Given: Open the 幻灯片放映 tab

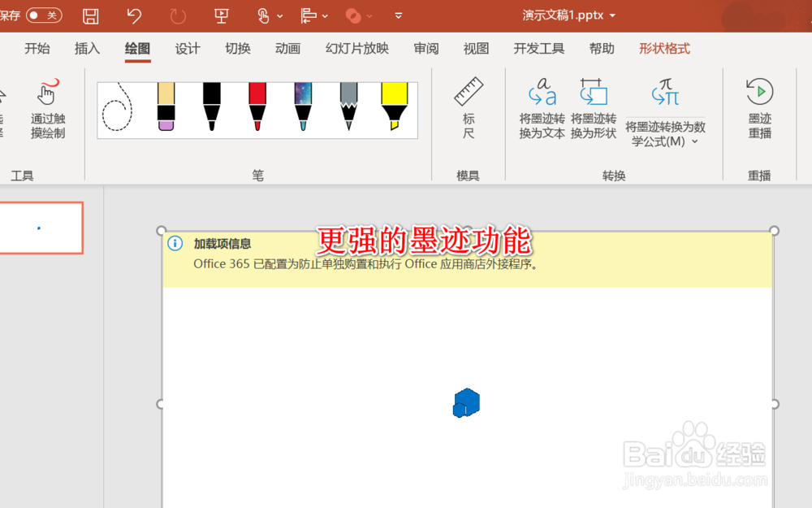Looking at the screenshot, I should (x=356, y=49).
